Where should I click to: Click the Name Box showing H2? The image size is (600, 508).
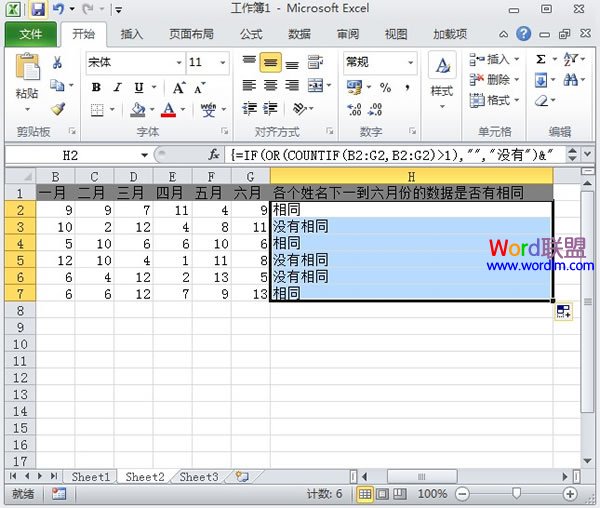[x=70, y=155]
